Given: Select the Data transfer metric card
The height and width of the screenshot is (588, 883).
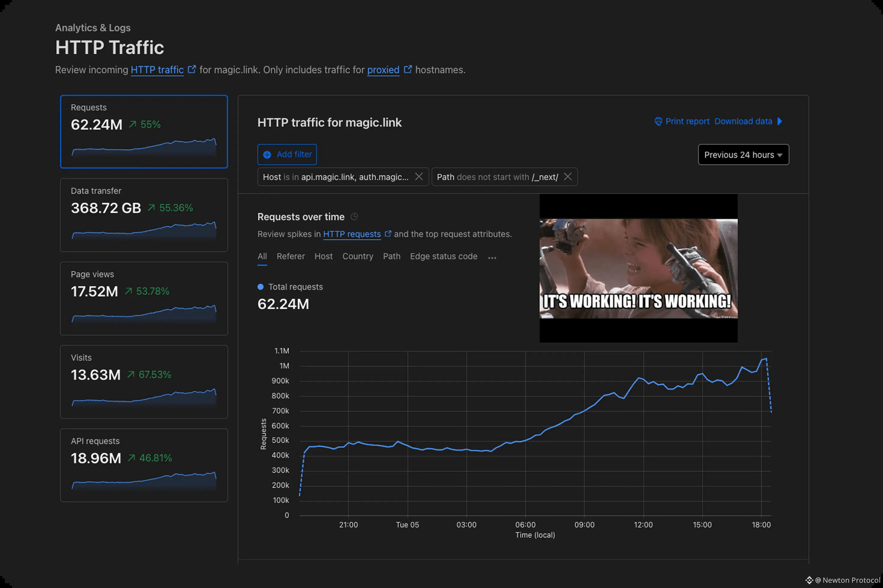Looking at the screenshot, I should point(144,215).
